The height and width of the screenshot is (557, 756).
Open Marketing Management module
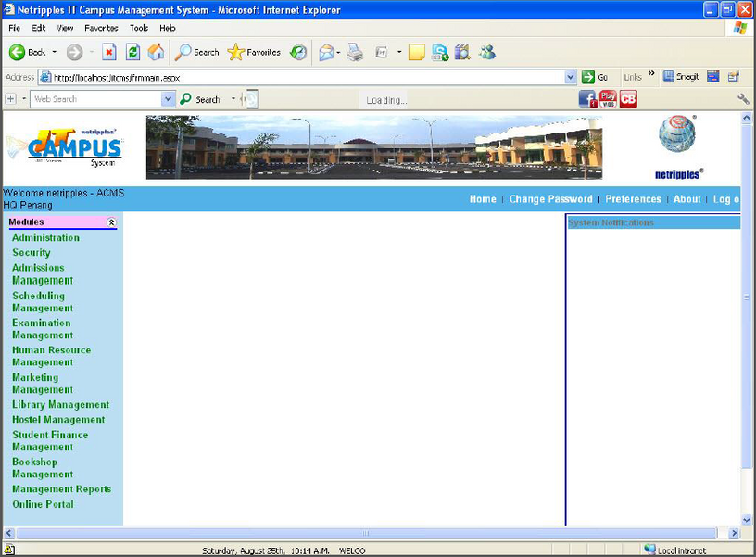pyautogui.click(x=43, y=384)
